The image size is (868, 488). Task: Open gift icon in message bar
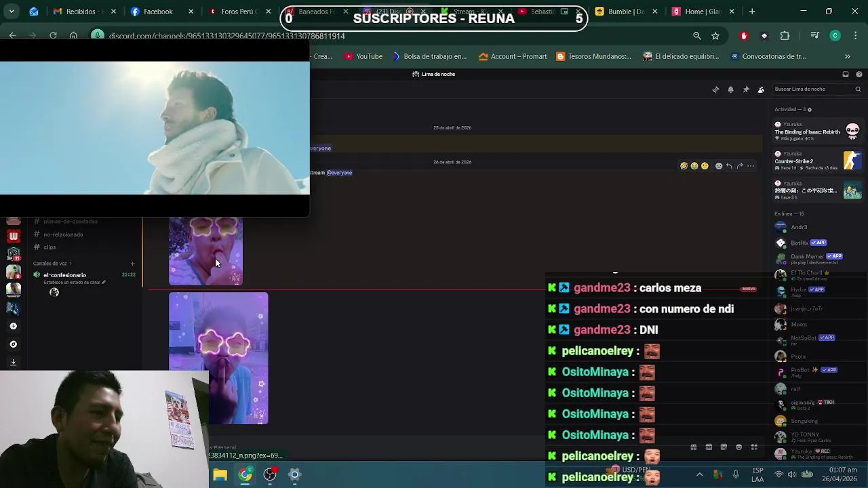tap(693, 447)
